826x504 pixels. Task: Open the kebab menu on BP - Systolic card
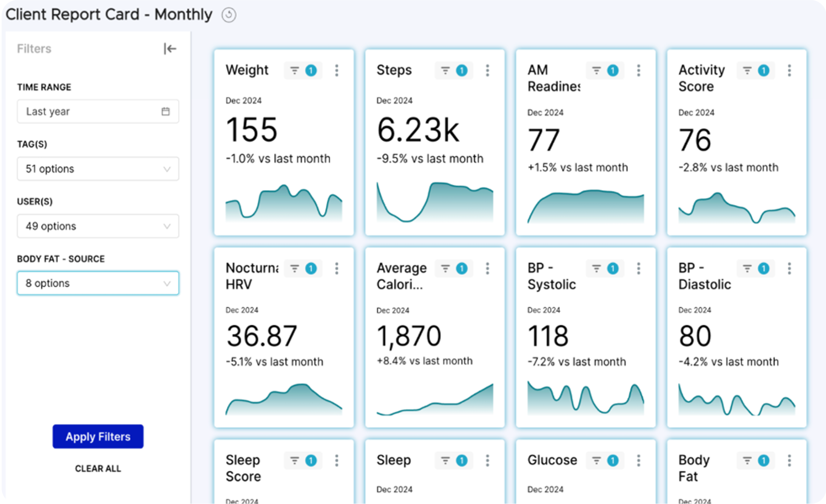tap(638, 269)
